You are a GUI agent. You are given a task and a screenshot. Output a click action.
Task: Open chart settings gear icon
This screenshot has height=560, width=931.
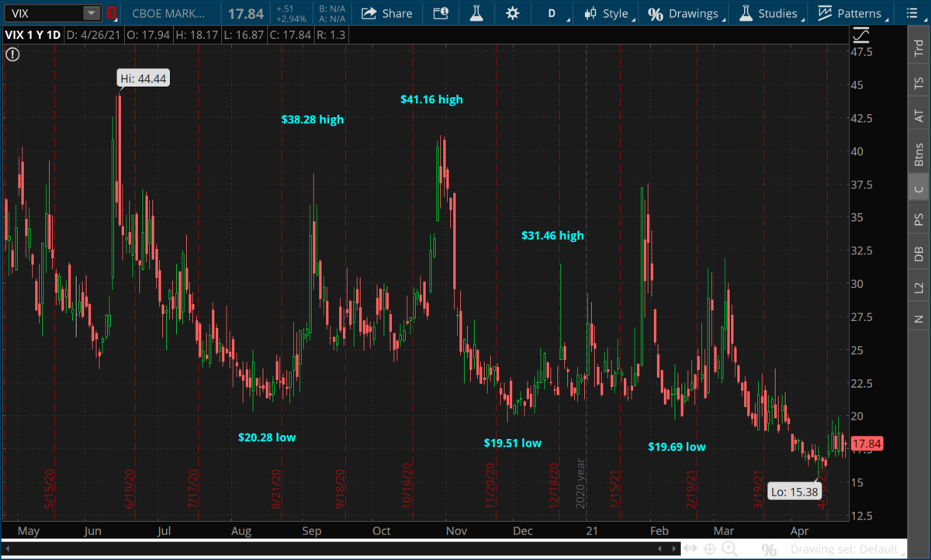tap(512, 13)
